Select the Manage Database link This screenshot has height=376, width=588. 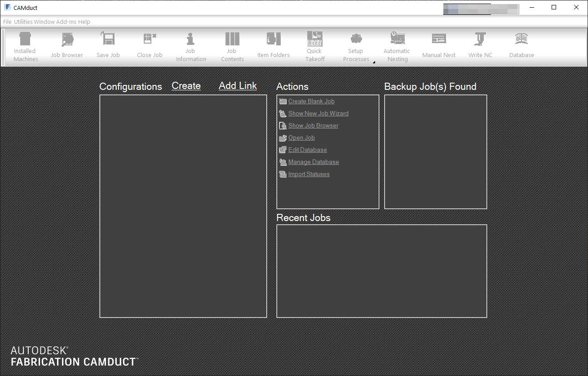tap(314, 162)
